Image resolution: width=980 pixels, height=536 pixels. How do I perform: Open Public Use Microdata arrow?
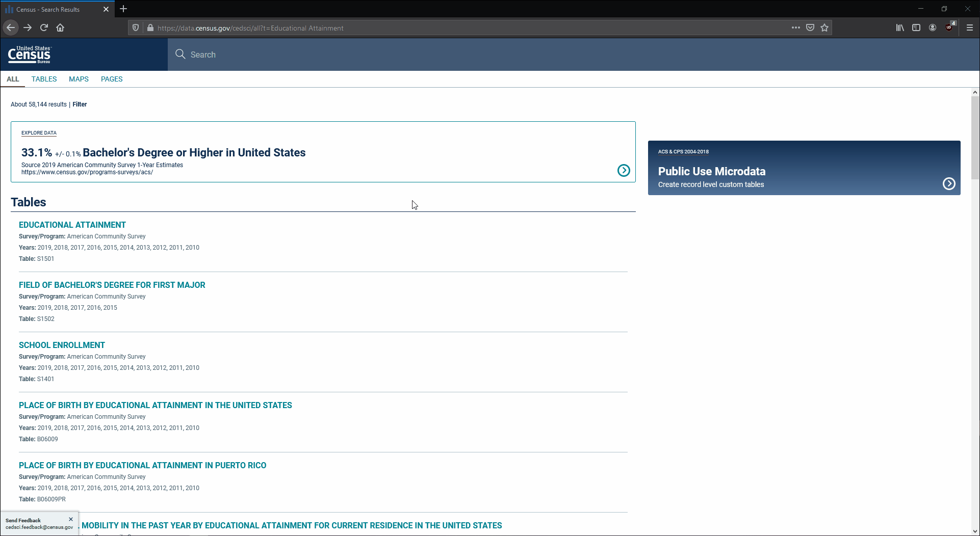tap(949, 183)
